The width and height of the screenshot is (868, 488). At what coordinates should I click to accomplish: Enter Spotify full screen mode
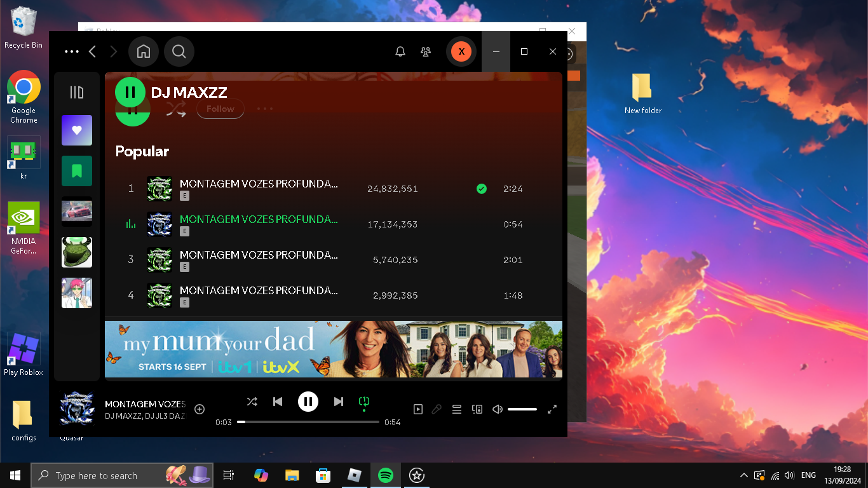pyautogui.click(x=552, y=409)
